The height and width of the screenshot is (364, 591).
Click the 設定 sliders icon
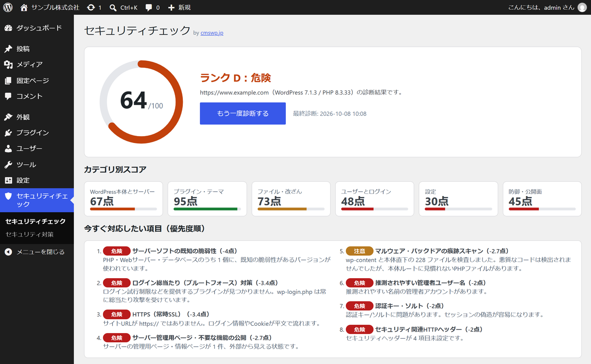click(8, 180)
